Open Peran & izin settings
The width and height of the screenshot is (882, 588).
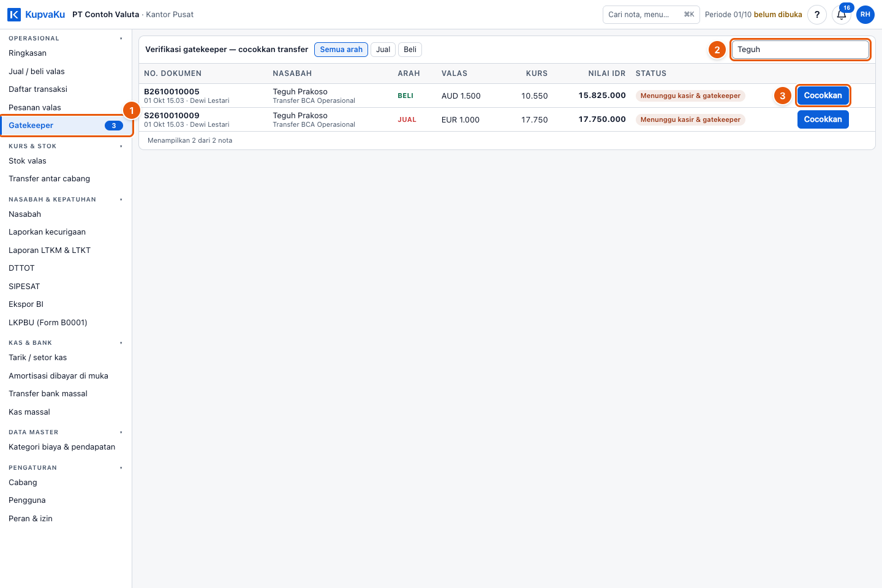click(66, 519)
